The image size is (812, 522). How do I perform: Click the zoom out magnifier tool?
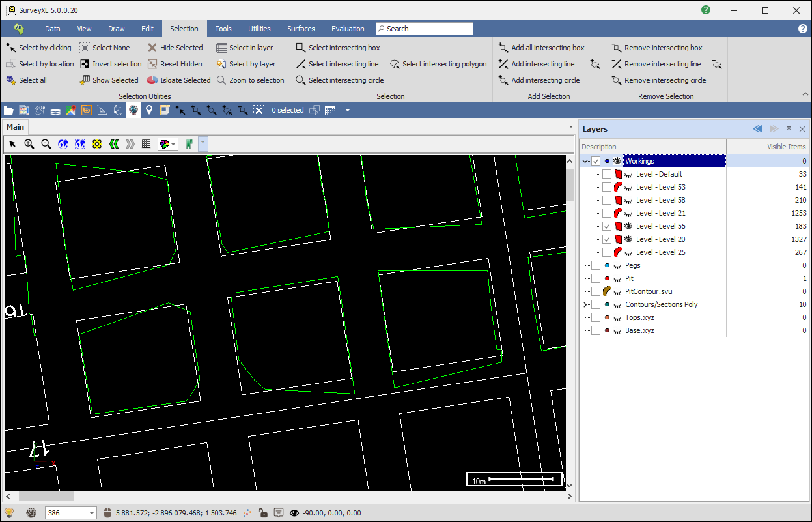click(x=46, y=144)
